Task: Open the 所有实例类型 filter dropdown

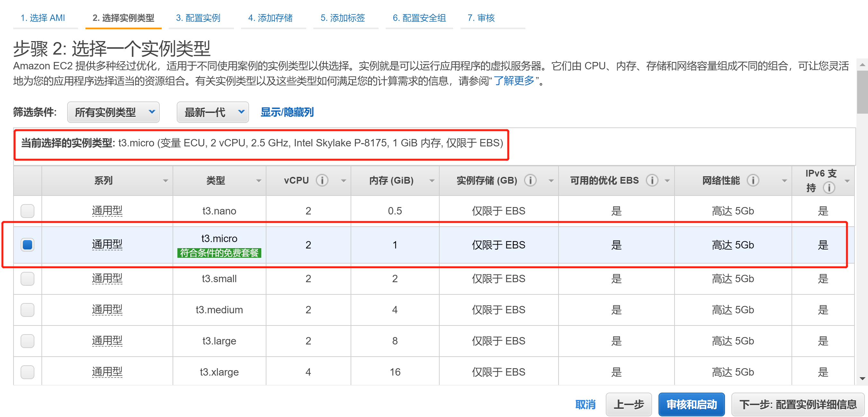Action: [113, 112]
